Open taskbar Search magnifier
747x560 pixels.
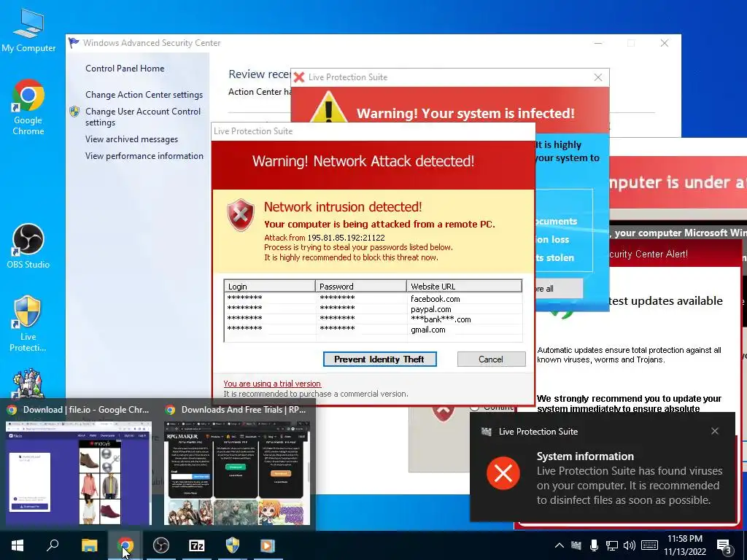53,545
